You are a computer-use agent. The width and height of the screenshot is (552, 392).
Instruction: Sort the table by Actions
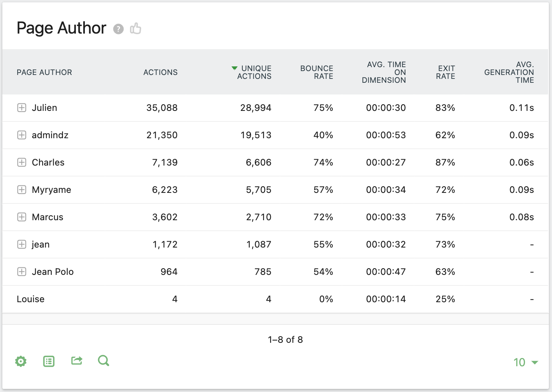(160, 72)
